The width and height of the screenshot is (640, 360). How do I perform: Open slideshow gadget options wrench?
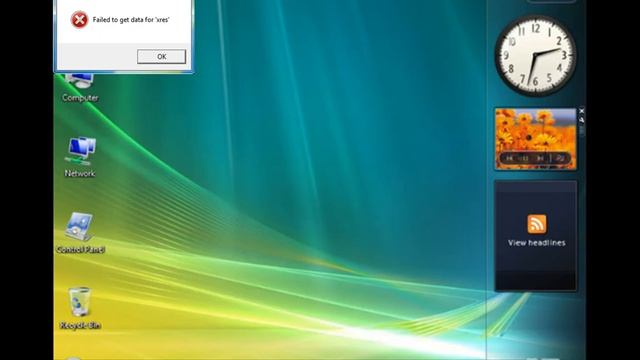(582, 120)
